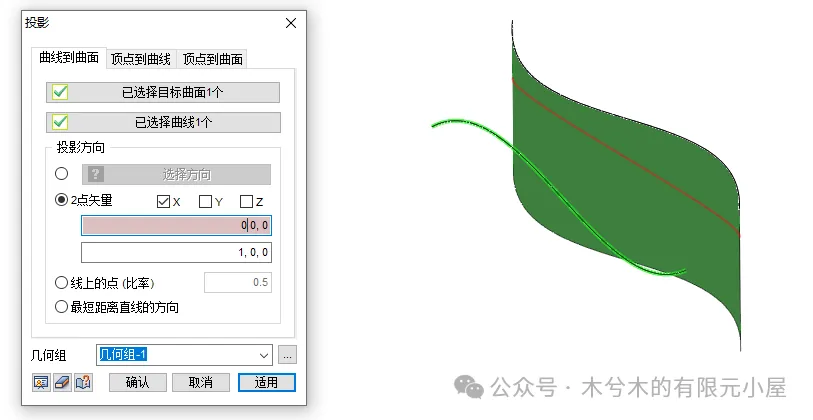
Task: Select the direction-pick radio button
Action: click(62, 173)
